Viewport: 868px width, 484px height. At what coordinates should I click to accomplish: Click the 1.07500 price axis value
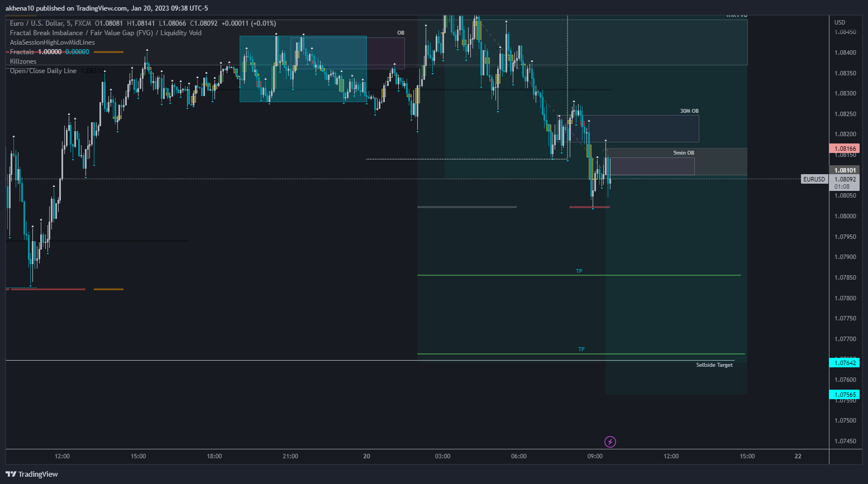click(845, 420)
